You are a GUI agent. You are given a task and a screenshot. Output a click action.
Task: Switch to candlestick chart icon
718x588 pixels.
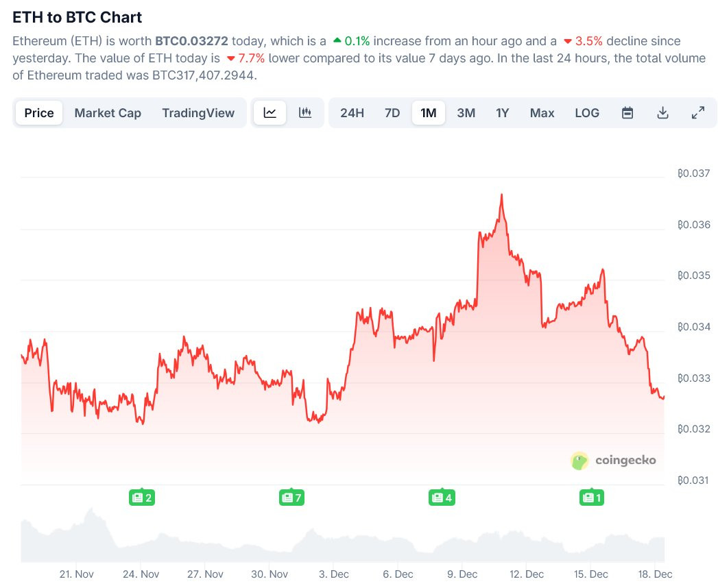tap(305, 112)
